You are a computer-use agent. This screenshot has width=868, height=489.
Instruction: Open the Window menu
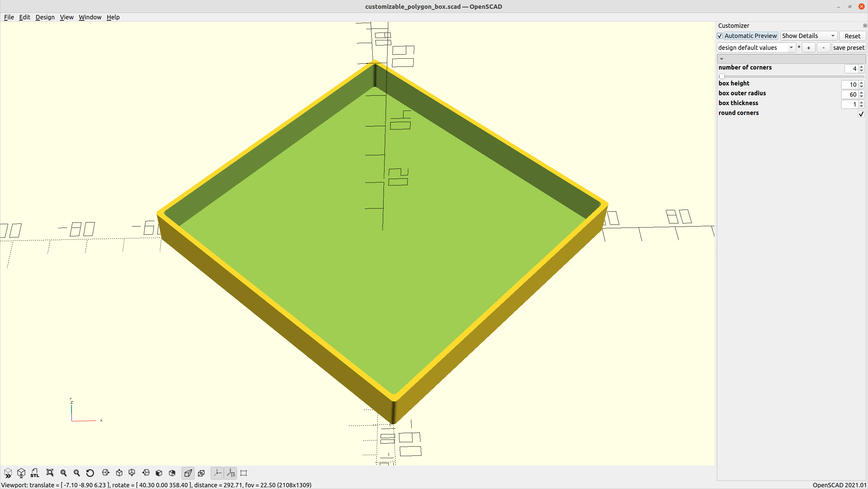tap(90, 17)
